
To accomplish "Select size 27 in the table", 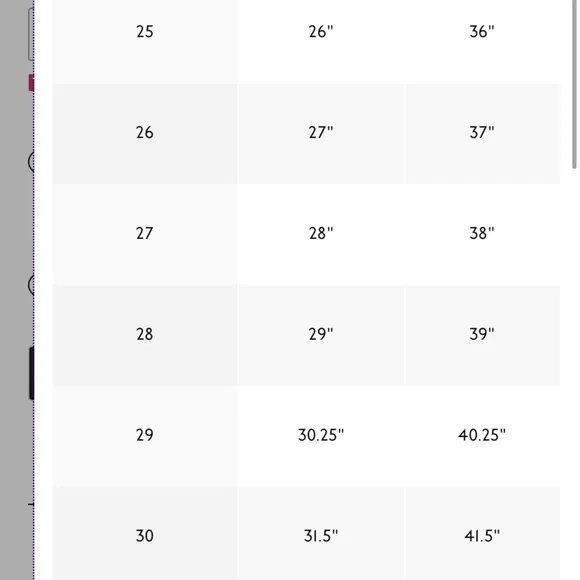I will tap(145, 234).
